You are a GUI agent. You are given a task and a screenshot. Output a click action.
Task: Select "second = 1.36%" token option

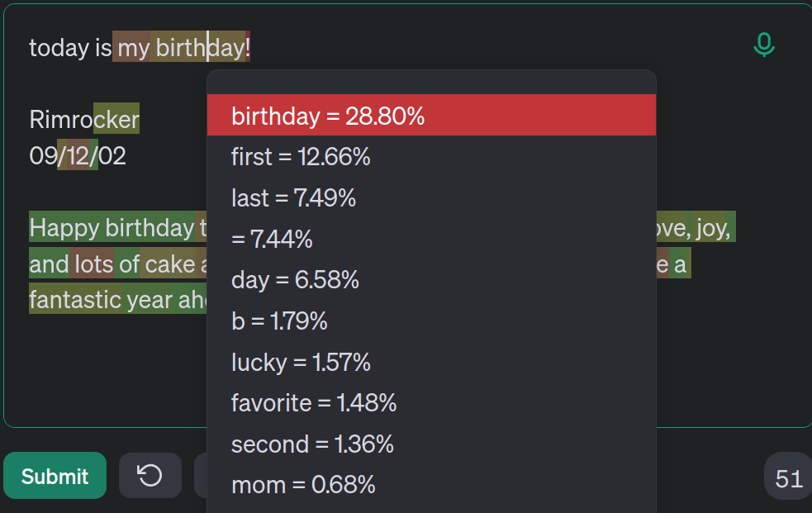[431, 444]
